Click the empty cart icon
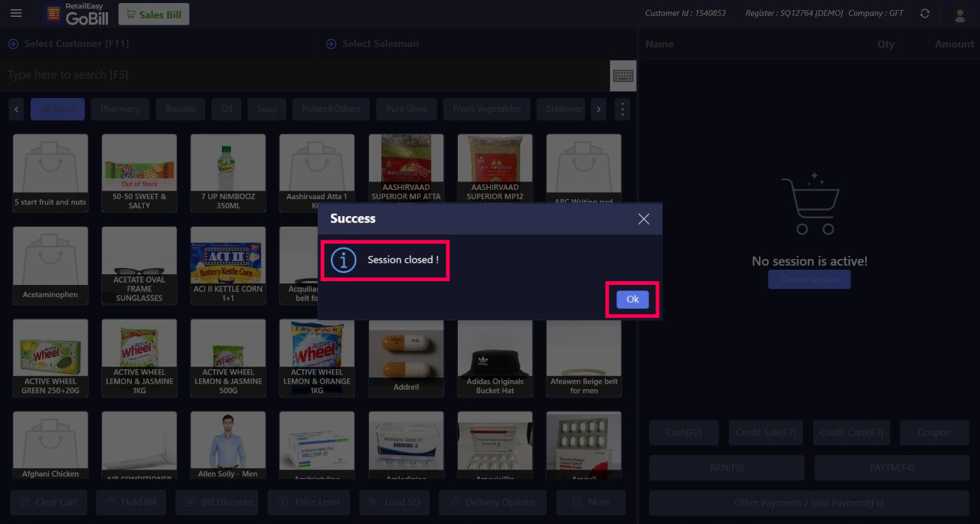The height and width of the screenshot is (524, 980). [x=810, y=204]
